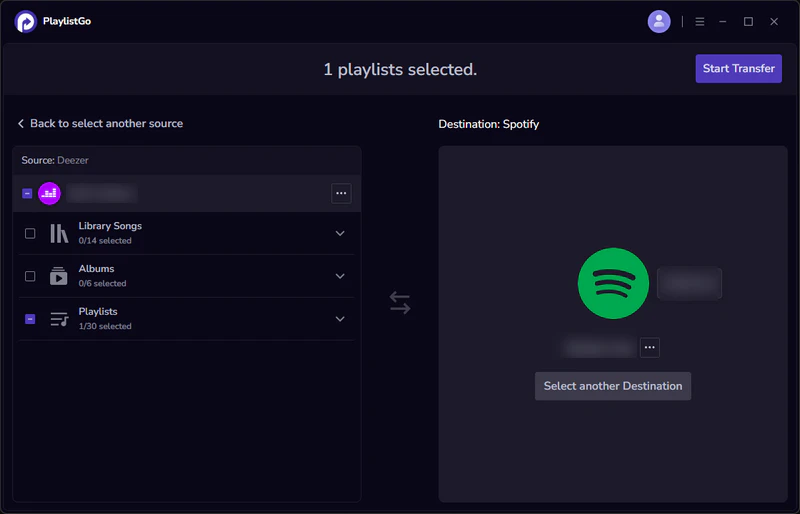Click the blurred Deezer account name

tap(102, 193)
